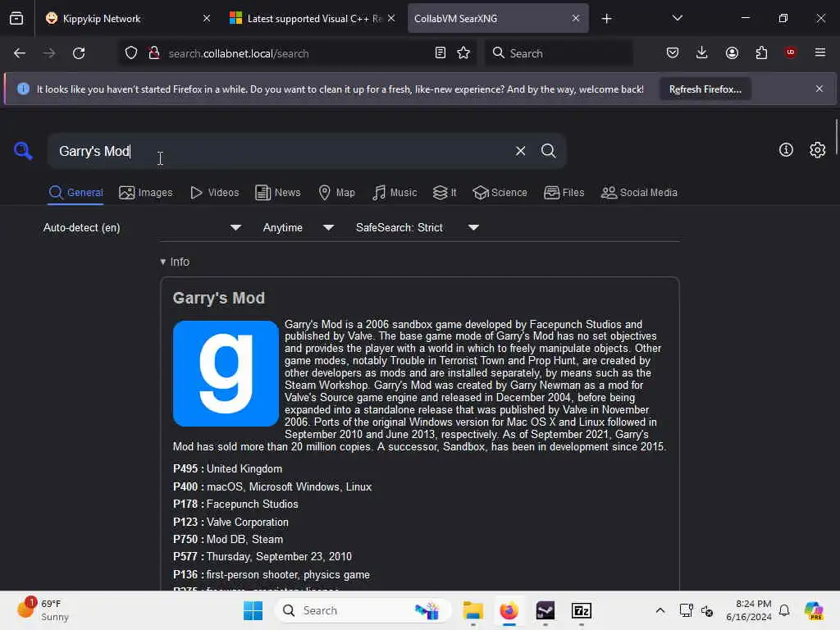Click the taskbar Search box
Image resolution: width=840 pixels, height=630 pixels.
point(363,610)
